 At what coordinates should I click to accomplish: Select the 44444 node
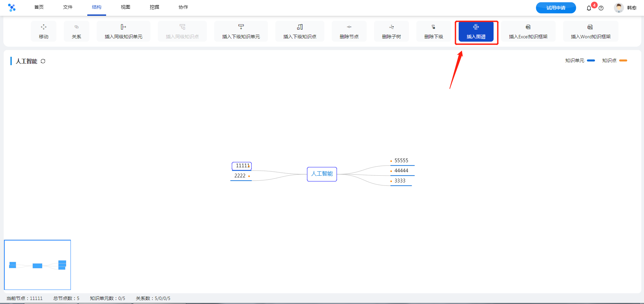point(402,171)
